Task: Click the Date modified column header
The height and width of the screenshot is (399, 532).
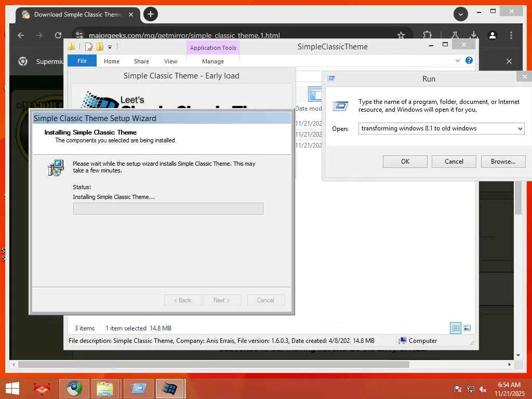Action: (x=309, y=109)
